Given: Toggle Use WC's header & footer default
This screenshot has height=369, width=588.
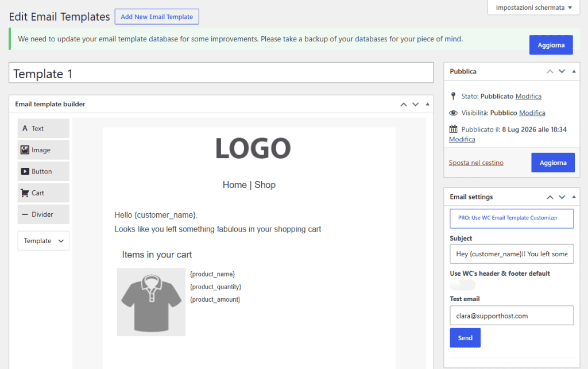Looking at the screenshot, I should [x=463, y=285].
